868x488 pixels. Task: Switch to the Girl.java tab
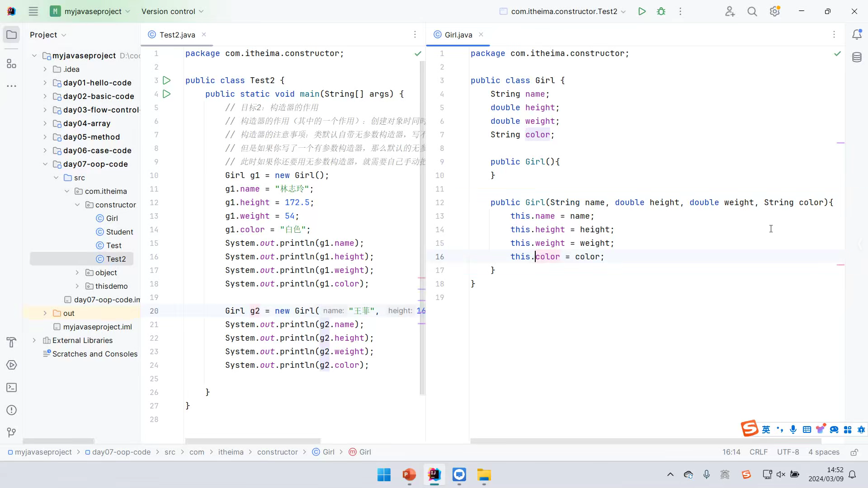click(458, 35)
